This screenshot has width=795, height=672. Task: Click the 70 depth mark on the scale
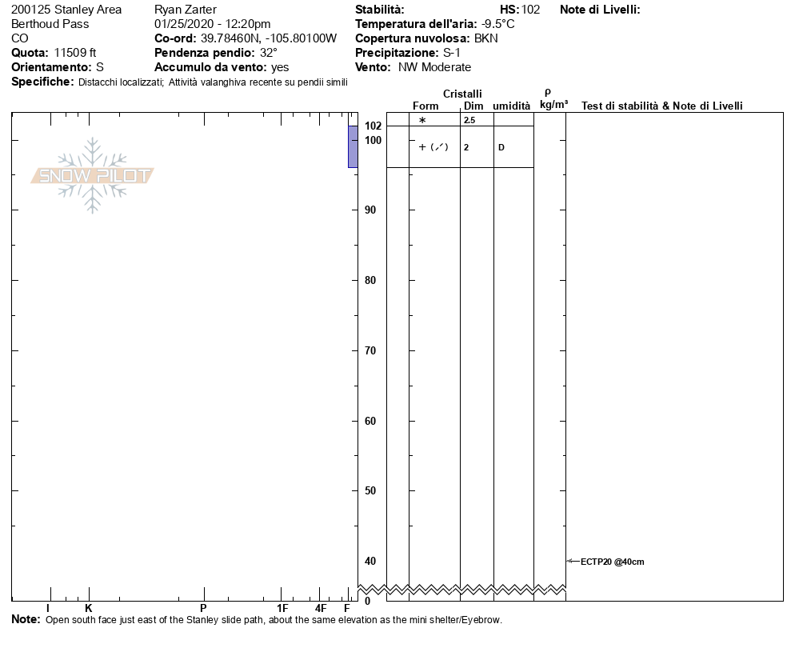371,351
